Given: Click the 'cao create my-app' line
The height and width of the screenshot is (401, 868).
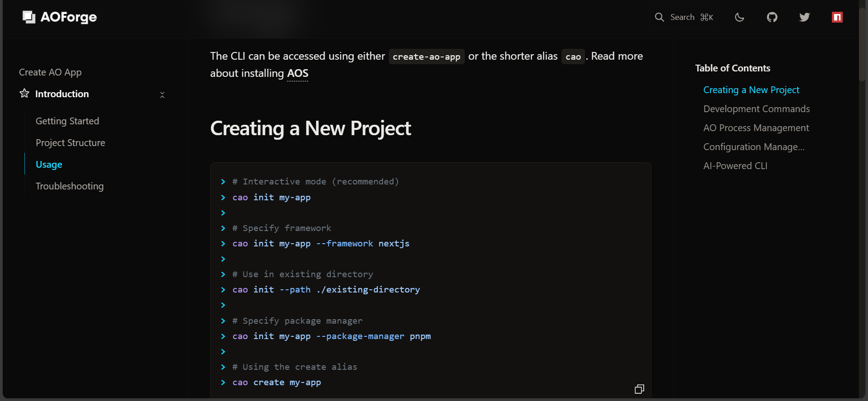Looking at the screenshot, I should tap(277, 382).
